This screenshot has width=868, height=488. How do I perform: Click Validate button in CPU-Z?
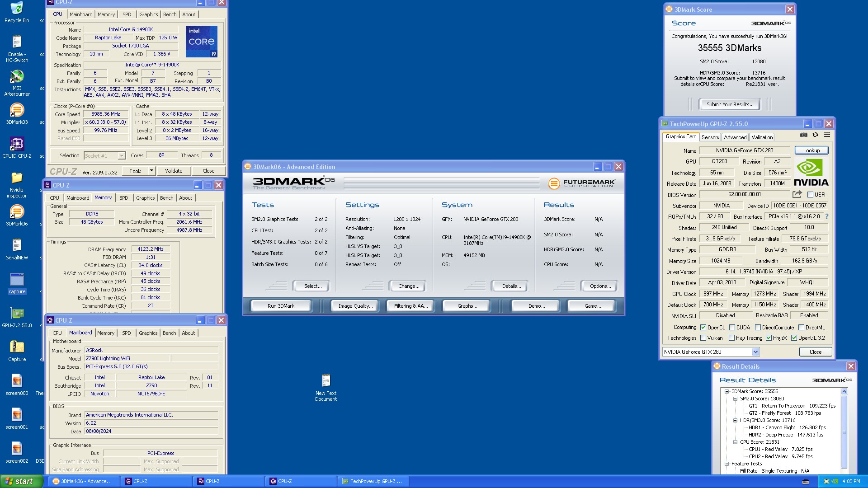(x=174, y=171)
